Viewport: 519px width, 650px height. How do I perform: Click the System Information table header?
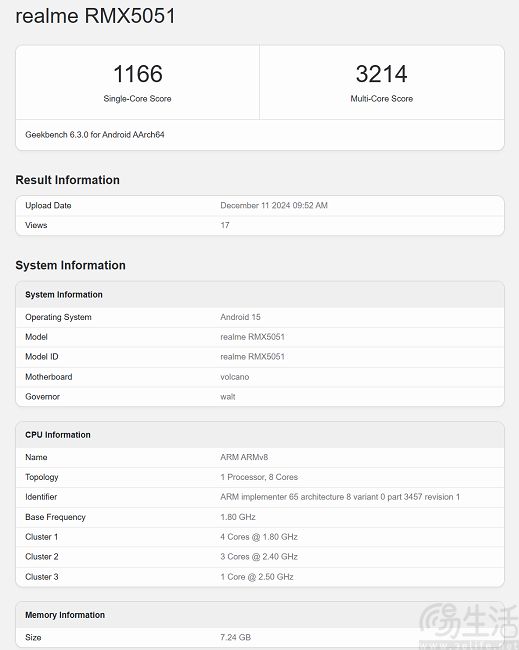coord(64,295)
